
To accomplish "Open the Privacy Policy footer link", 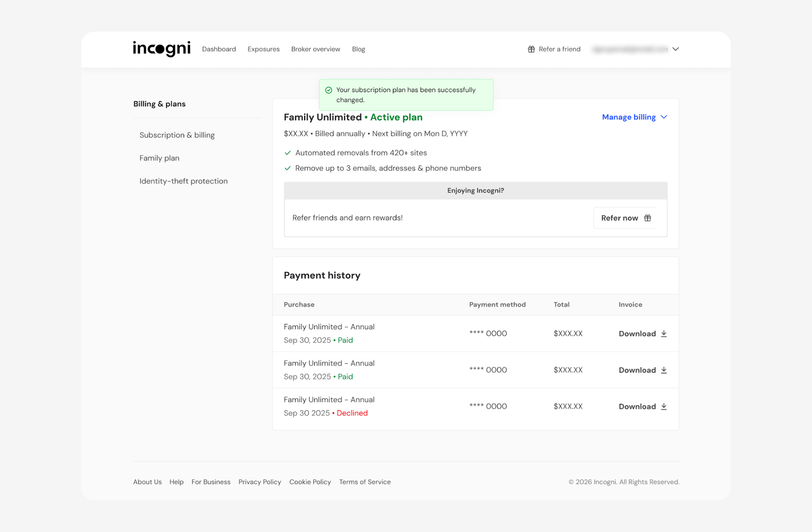I will [260, 482].
